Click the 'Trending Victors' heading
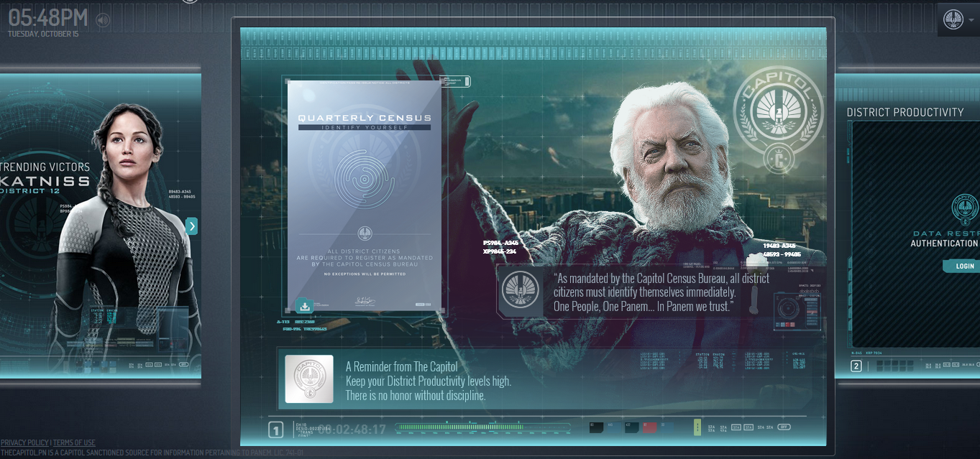 [45, 167]
